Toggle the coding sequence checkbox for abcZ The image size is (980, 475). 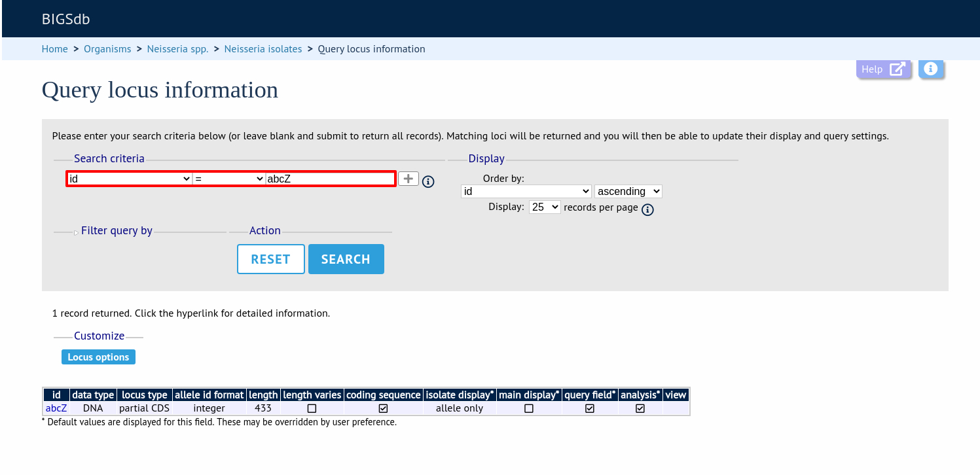coord(384,408)
